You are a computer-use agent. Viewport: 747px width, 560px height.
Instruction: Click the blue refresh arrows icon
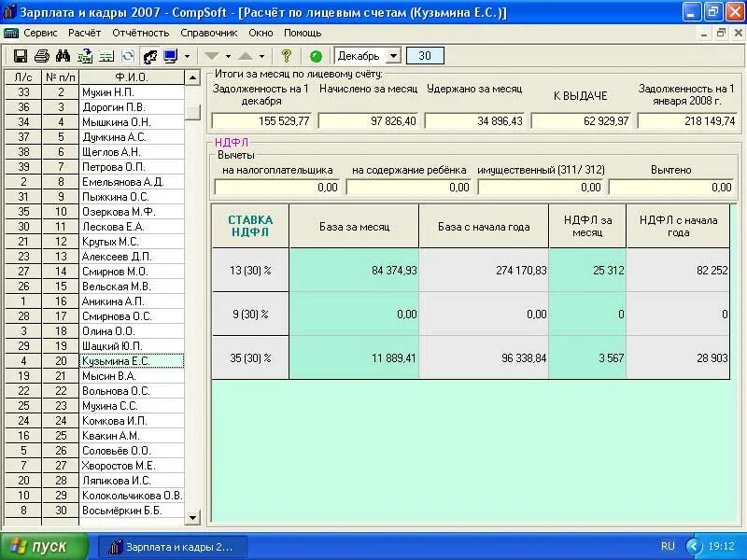128,56
